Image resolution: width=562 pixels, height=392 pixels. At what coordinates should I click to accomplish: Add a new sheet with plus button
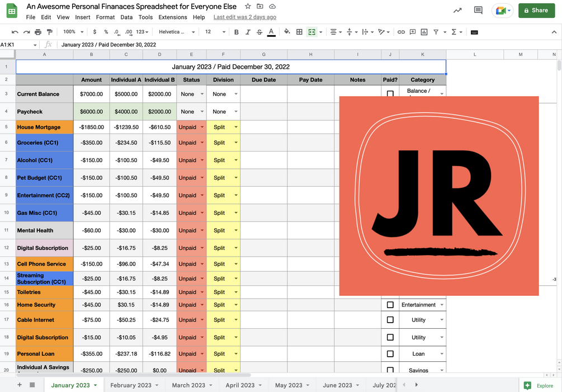coord(20,385)
